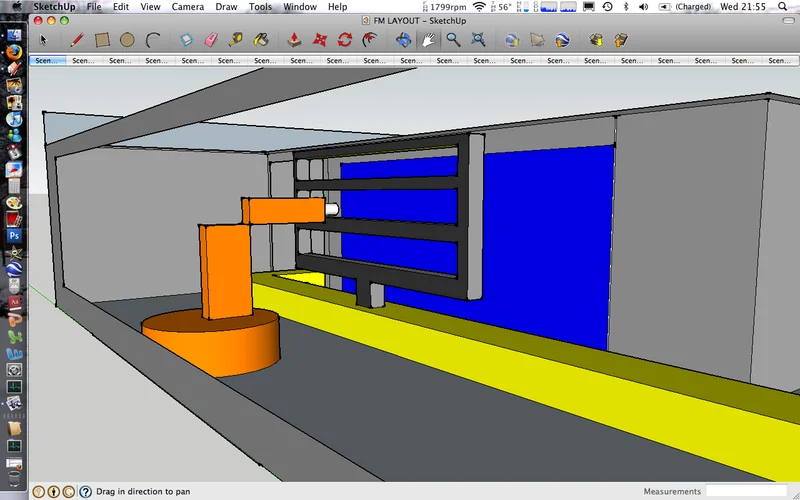Open the Instructor help question-mark icon
Screen dimensions: 800x500
pyautogui.click(x=85, y=492)
